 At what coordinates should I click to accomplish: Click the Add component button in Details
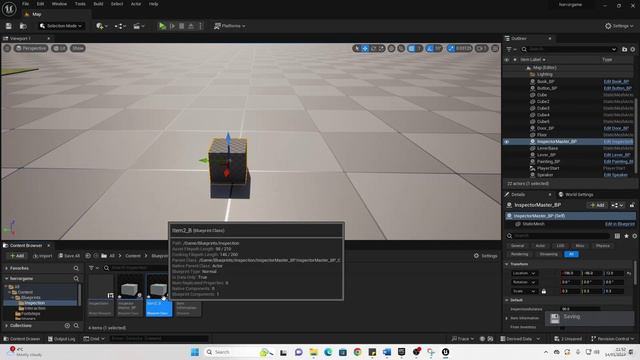[597, 205]
